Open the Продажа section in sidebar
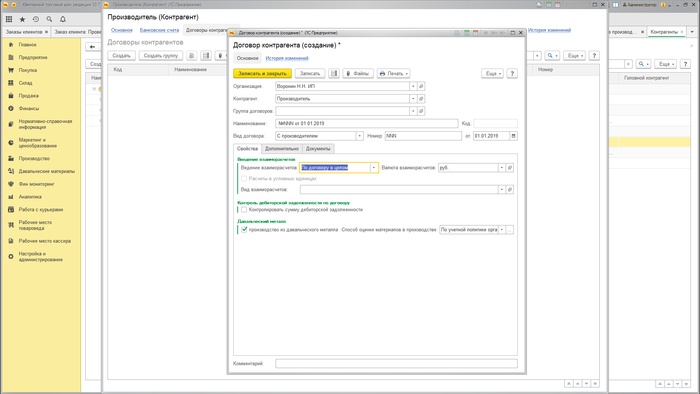Image resolution: width=700 pixels, height=394 pixels. tap(29, 95)
